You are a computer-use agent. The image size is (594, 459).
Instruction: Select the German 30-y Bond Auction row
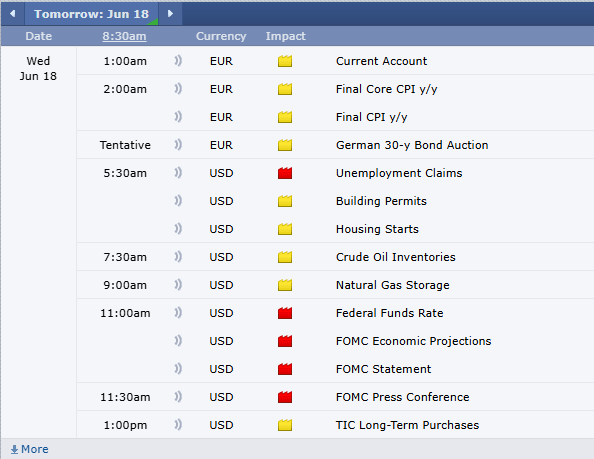click(x=335, y=145)
